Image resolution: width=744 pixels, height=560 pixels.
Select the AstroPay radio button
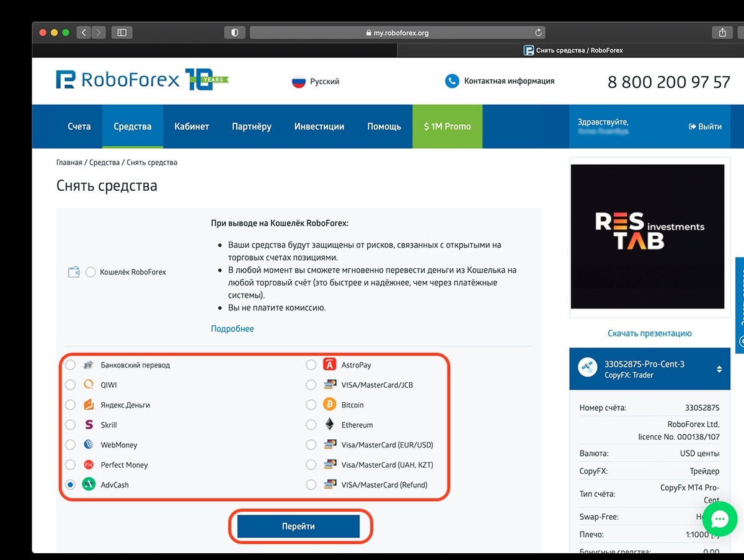coord(311,365)
